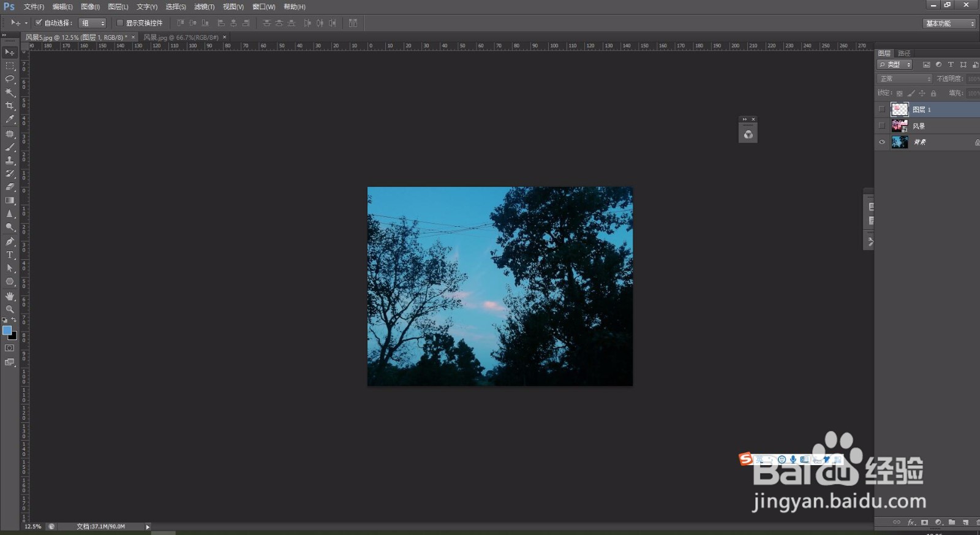Show the 图层 1 layer visibility box
Viewport: 980px width, 535px height.
click(882, 110)
